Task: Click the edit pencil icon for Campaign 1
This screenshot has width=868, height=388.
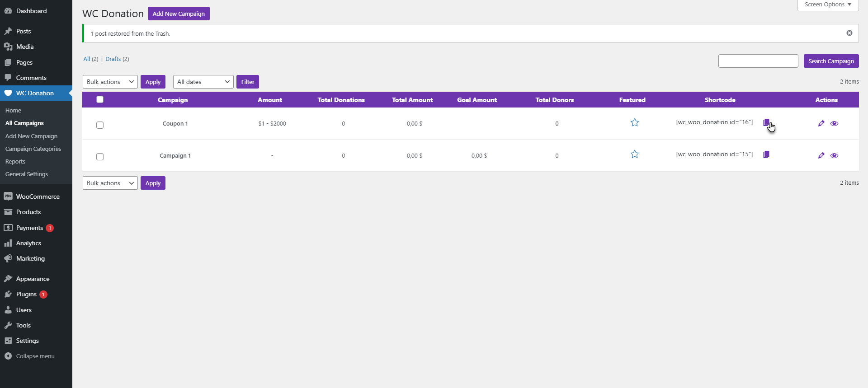Action: click(821, 155)
